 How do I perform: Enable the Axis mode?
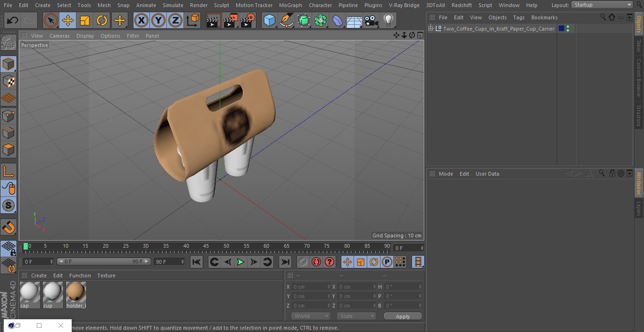click(x=8, y=171)
